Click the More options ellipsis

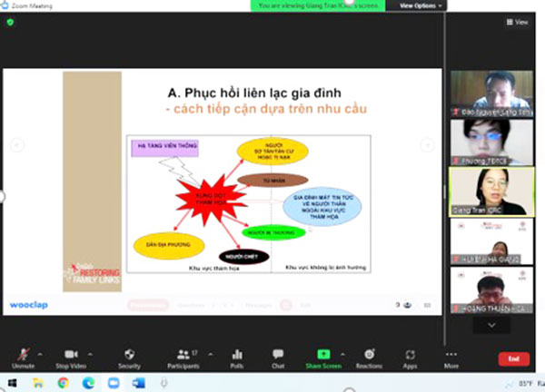pos(451,356)
